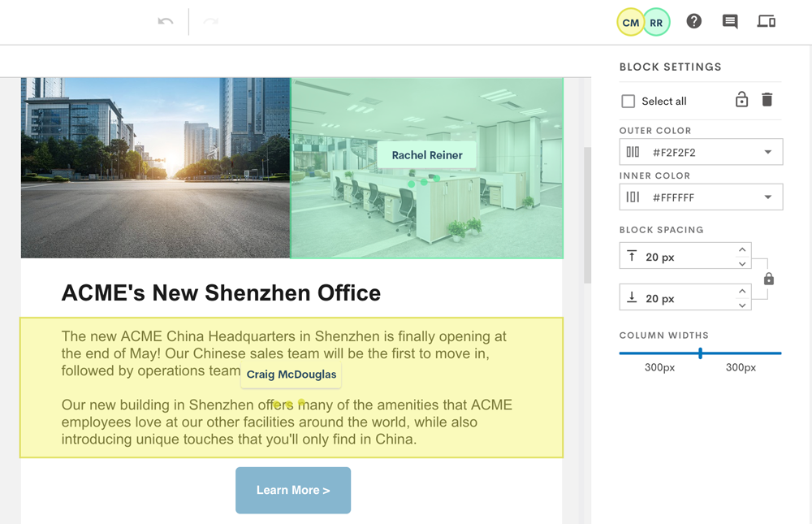Click the Learn More > button

click(293, 491)
